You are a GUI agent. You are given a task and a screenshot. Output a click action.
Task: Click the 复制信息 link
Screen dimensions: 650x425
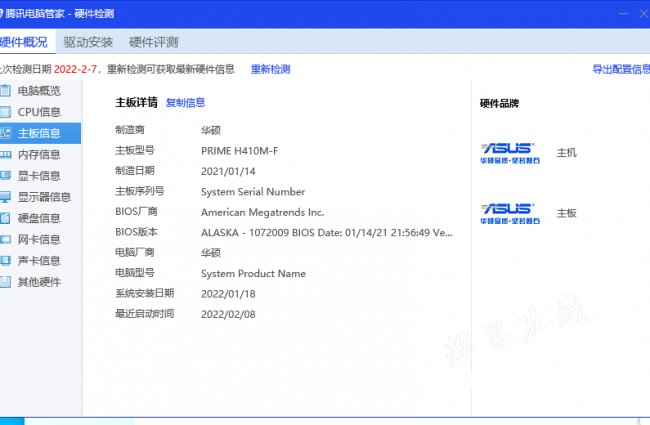point(185,102)
